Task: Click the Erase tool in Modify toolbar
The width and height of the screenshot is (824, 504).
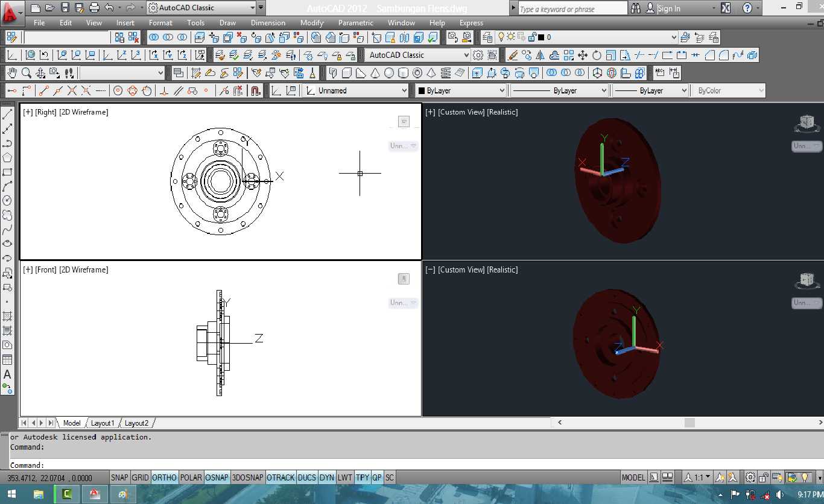Action: [513, 55]
